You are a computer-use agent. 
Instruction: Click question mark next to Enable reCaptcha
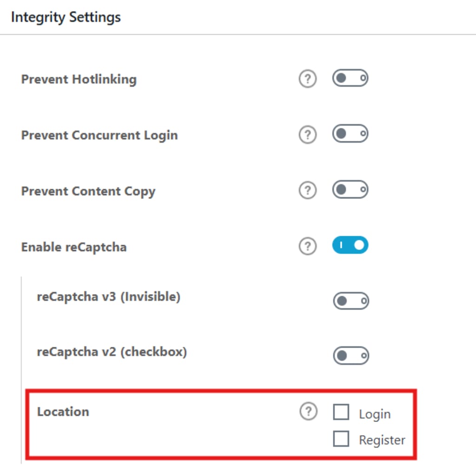tap(308, 246)
